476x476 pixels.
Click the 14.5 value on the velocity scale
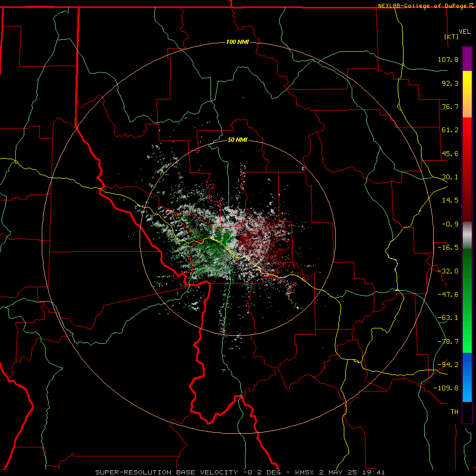tap(450, 200)
